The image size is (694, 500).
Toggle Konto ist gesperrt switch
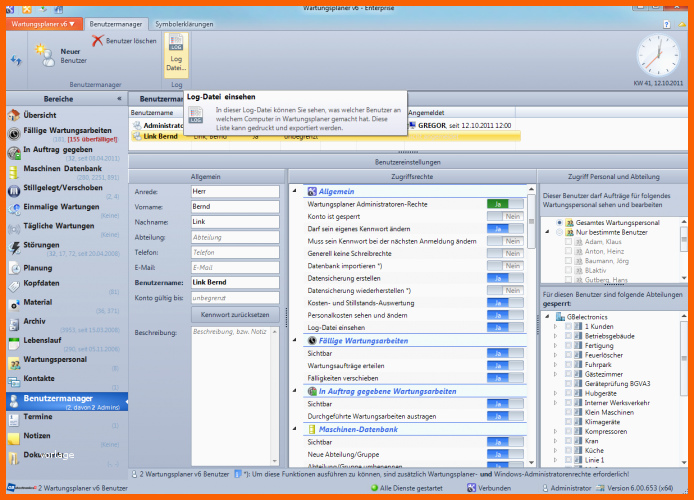click(x=505, y=216)
